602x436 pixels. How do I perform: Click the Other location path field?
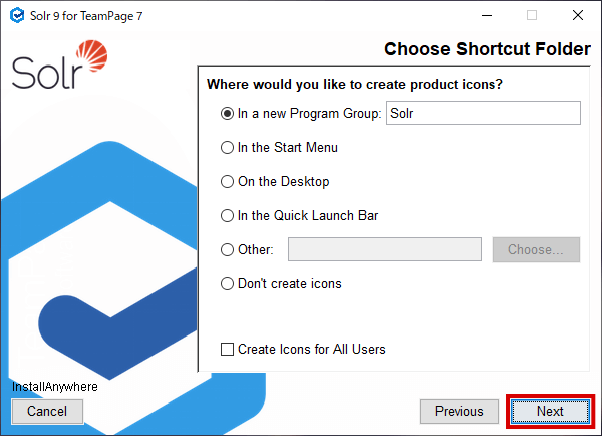tap(385, 250)
